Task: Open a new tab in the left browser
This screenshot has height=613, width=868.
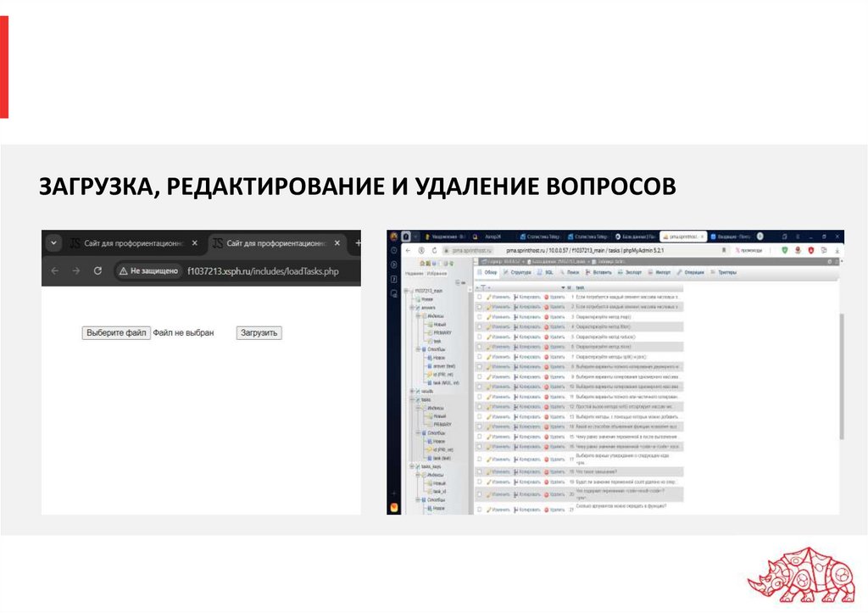Action: click(358, 243)
